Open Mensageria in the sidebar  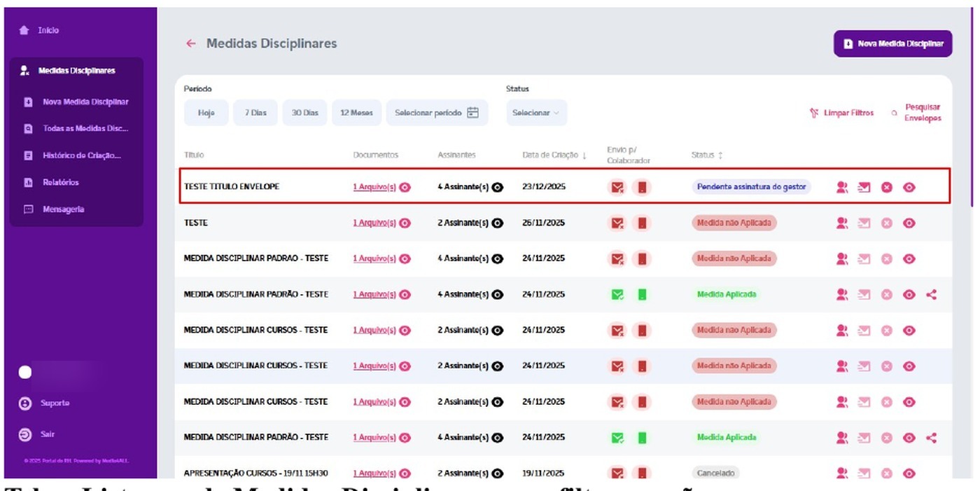tap(52, 209)
